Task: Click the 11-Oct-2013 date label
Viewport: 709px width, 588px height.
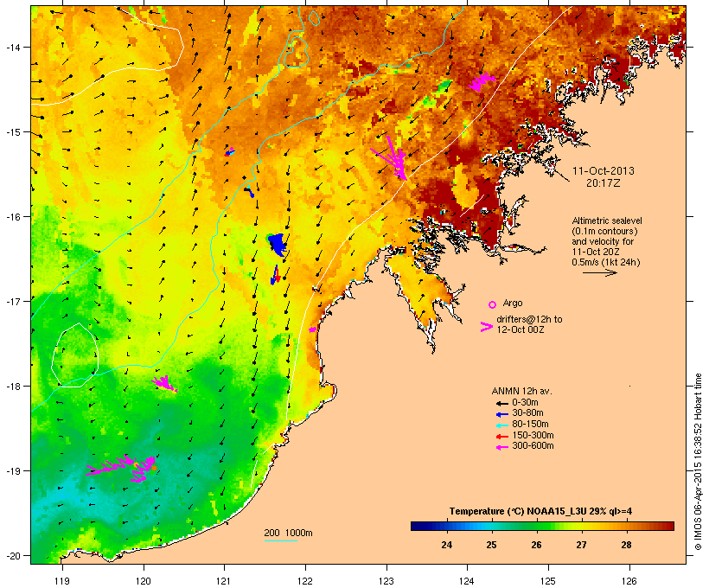Action: pos(604,171)
